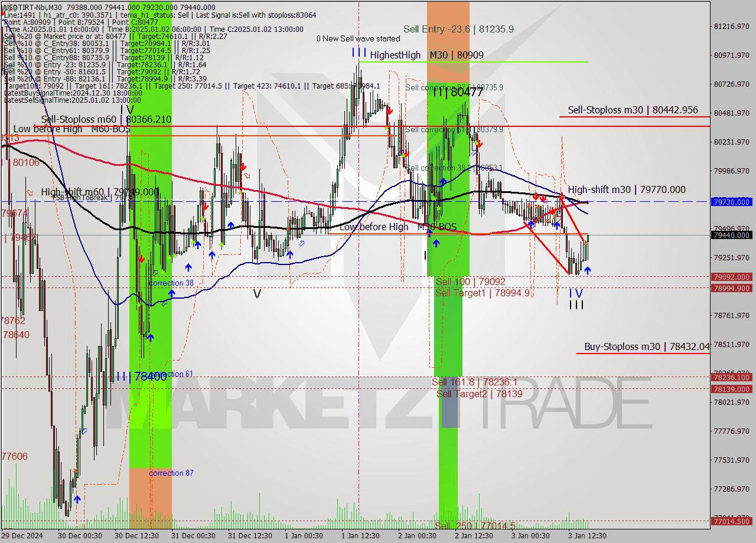Click the 80231.970 price axis value
This screenshot has height=543, width=756.
coord(732,142)
